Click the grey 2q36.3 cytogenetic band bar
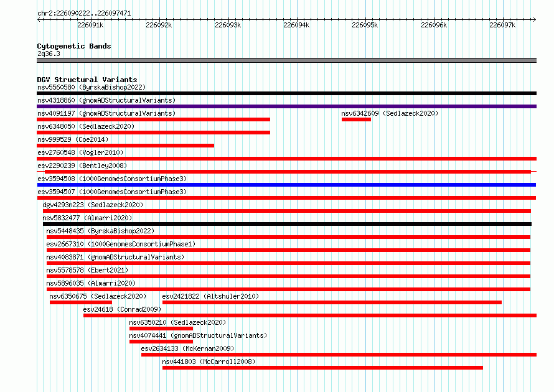 click(286, 60)
